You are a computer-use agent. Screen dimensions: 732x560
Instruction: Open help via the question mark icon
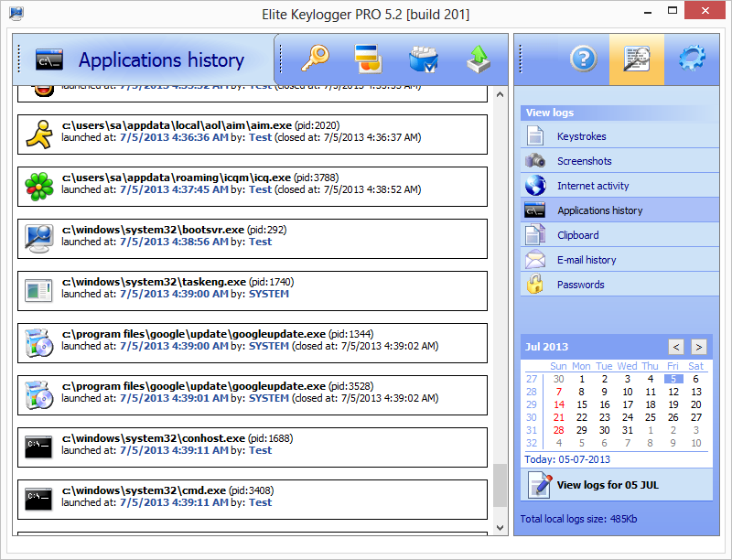(583, 59)
